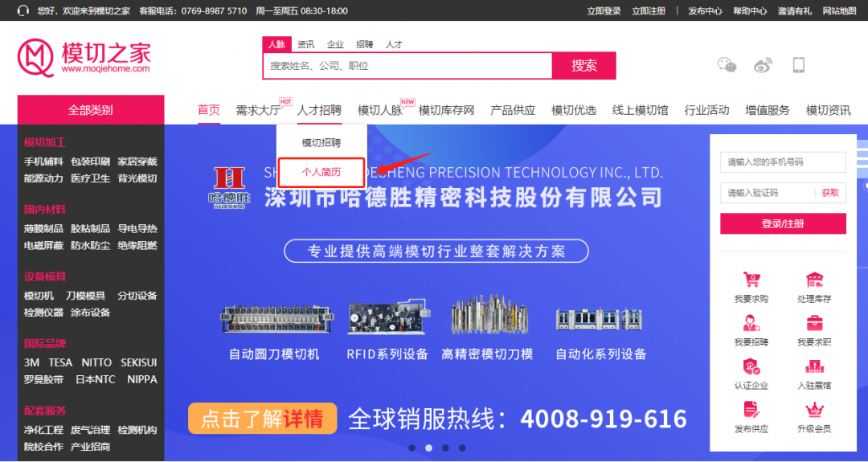
Task: Click the 哈德胜 company logo in banner
Action: 229,187
